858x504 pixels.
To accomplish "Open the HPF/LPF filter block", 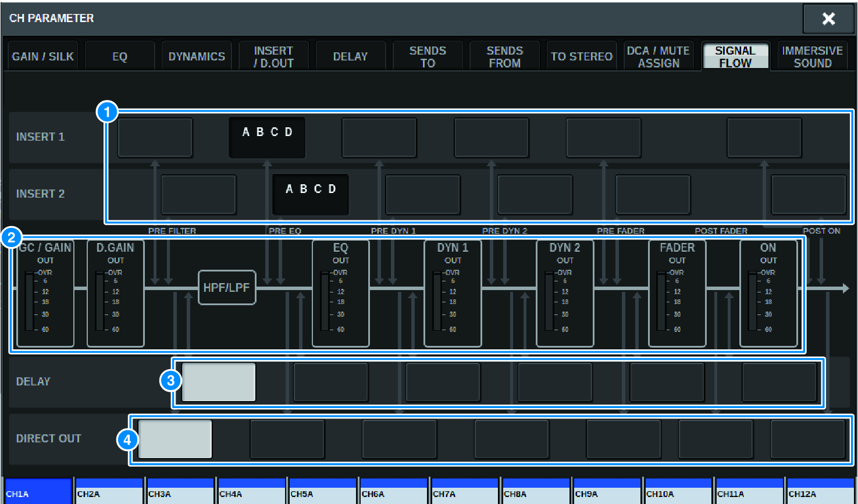I will point(227,288).
